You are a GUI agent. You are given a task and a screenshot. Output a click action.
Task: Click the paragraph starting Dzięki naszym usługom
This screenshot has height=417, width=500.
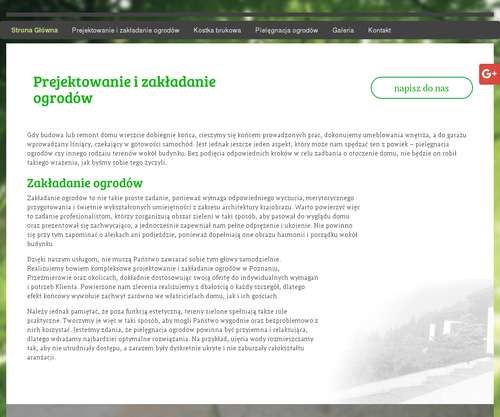173,277
